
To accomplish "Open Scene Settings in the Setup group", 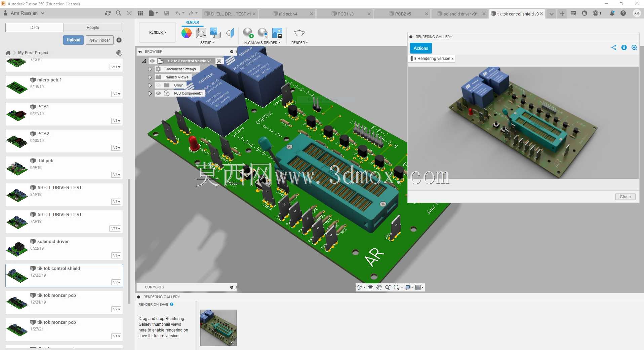I will click(201, 33).
